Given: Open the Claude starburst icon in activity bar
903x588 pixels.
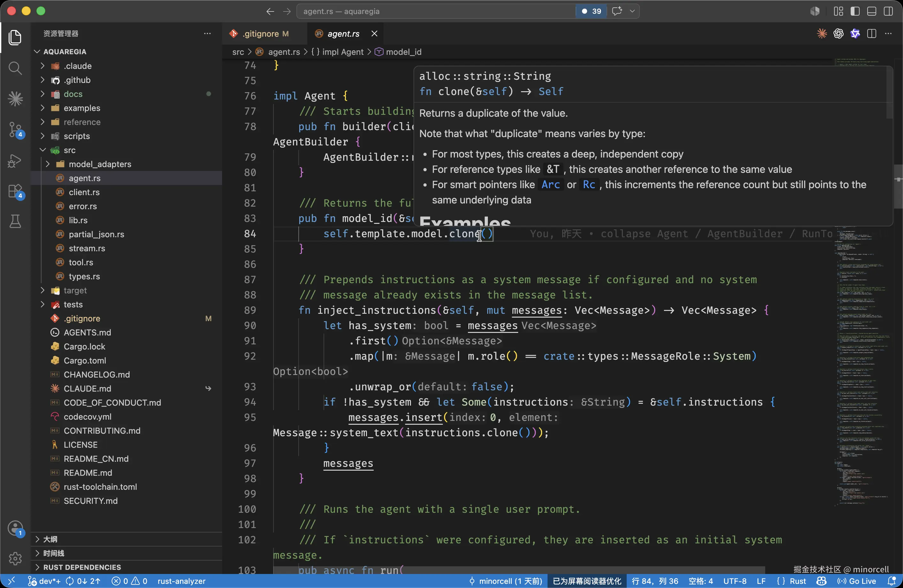Looking at the screenshot, I should coord(15,99).
